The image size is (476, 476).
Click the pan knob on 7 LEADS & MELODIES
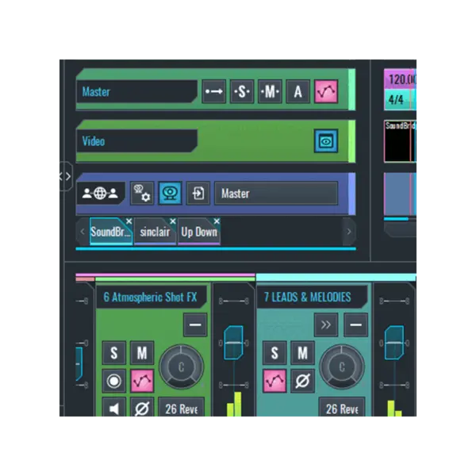(342, 367)
